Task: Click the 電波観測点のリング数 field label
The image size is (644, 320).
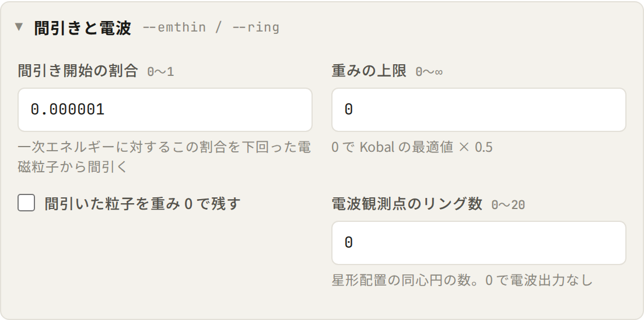Action: point(407,204)
